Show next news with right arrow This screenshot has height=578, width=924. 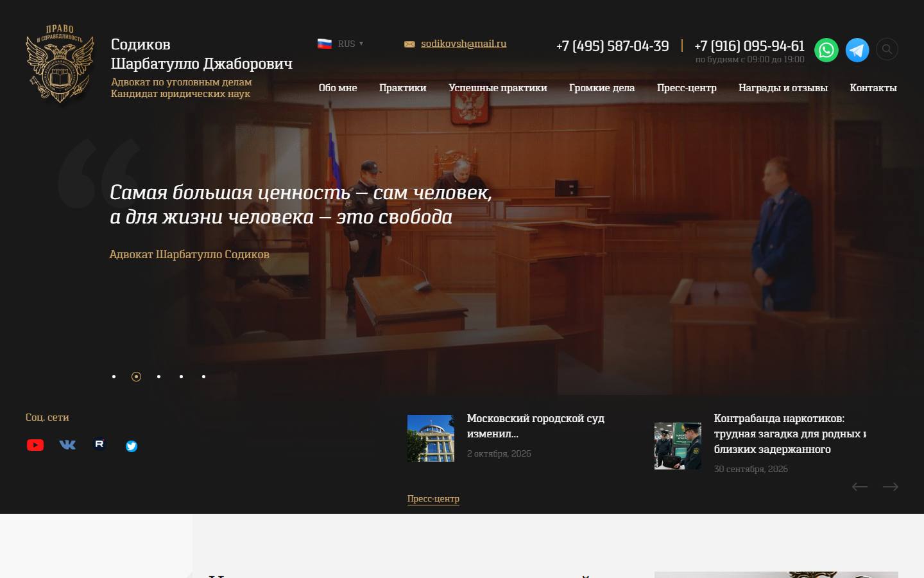click(x=891, y=487)
